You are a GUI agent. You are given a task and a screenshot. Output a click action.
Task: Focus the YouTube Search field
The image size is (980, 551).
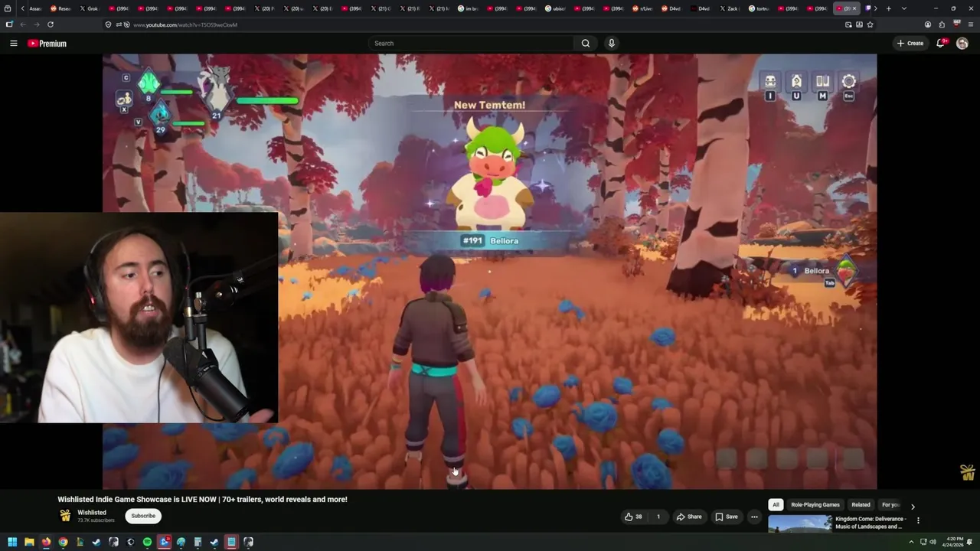471,44
